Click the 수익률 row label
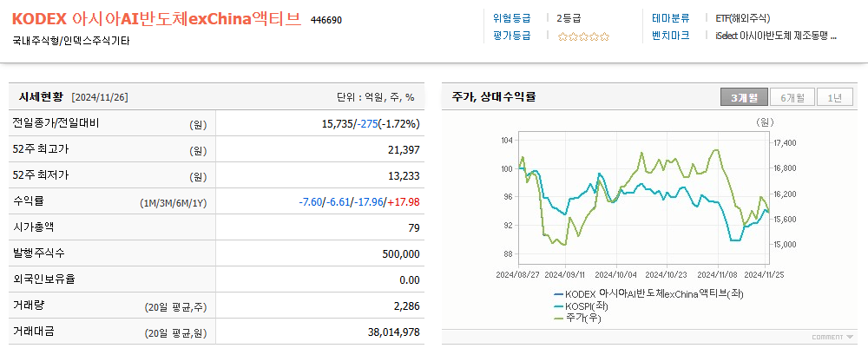The image size is (868, 355). coord(27,201)
